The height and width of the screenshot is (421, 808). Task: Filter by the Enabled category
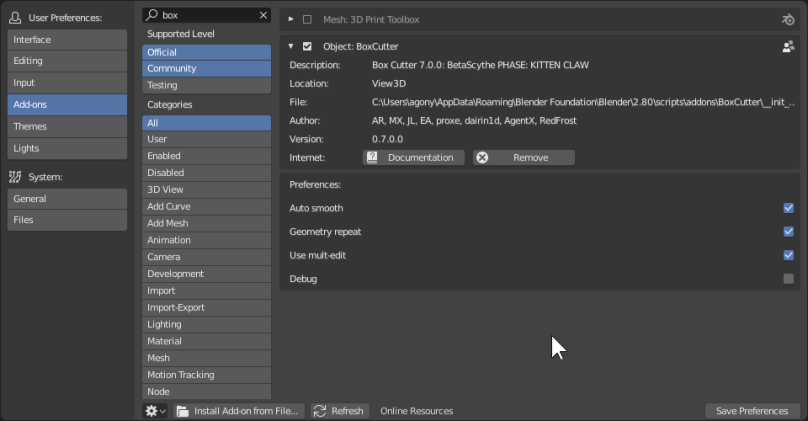(x=206, y=156)
